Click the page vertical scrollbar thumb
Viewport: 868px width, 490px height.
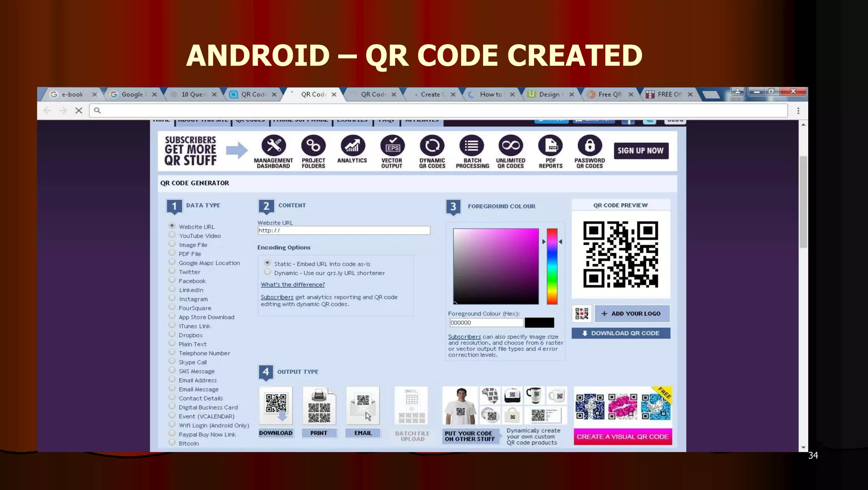pos(803,202)
